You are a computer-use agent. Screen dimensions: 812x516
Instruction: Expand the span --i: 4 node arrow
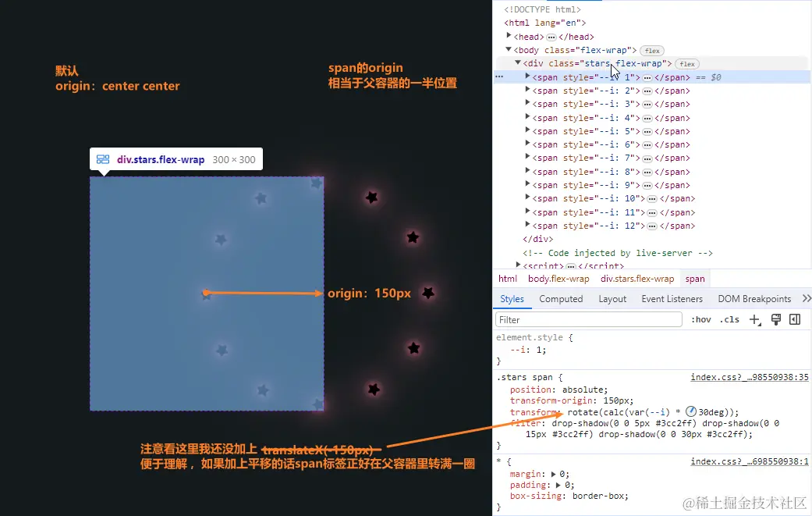[528, 117]
